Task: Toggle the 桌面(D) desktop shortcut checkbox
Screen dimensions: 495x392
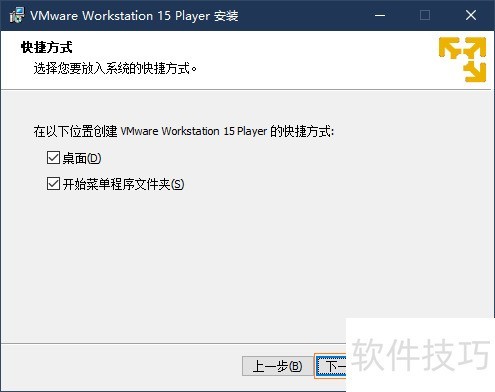Action: 53,158
